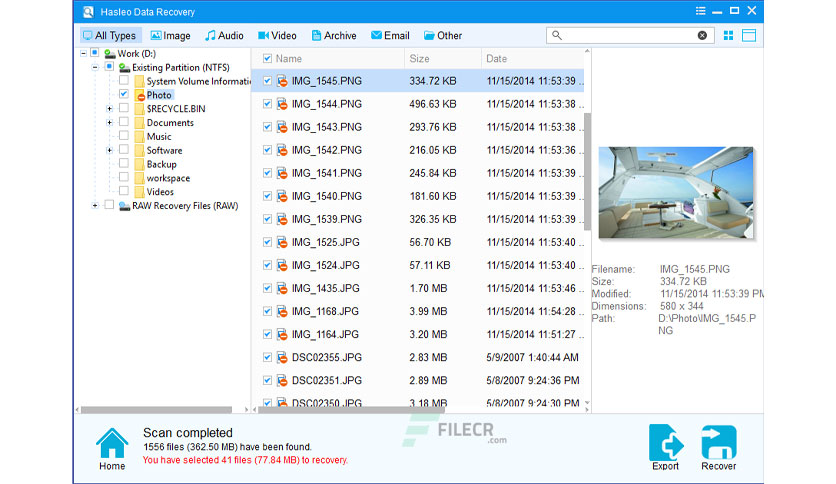Check the Software folder checkbox

coord(124,149)
